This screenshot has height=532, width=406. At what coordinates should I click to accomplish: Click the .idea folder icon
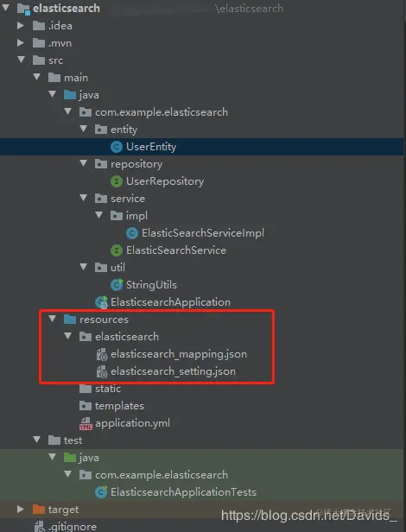click(39, 26)
